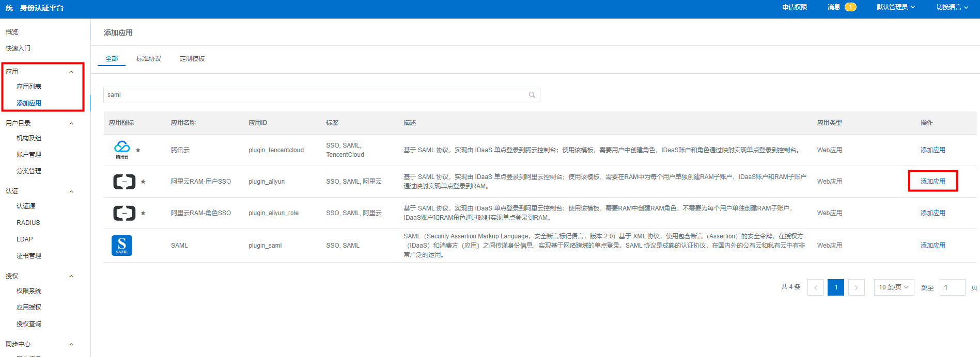Switch to the 标准协议 tab
The height and width of the screenshot is (357, 980).
[x=149, y=59]
